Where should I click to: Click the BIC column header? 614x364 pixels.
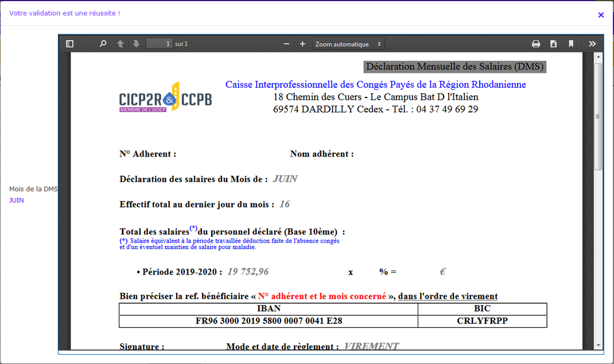(482, 308)
